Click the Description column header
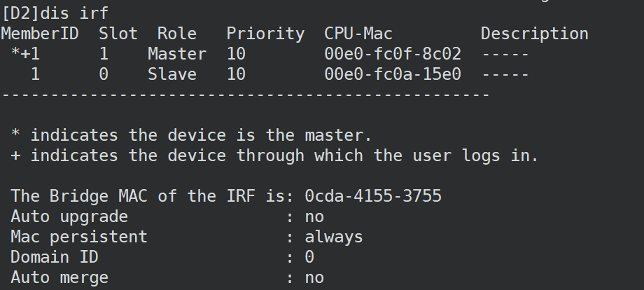Viewport: 644px width, 290px height. (x=534, y=34)
